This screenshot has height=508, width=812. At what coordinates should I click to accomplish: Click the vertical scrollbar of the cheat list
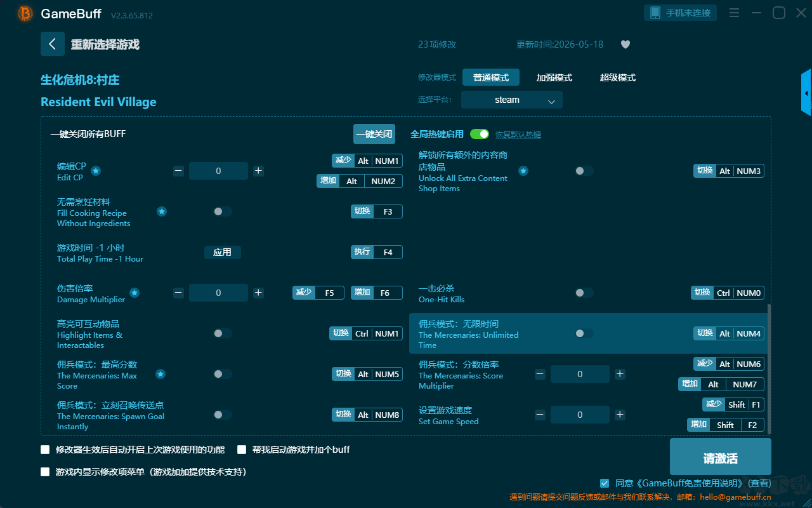pos(768,368)
